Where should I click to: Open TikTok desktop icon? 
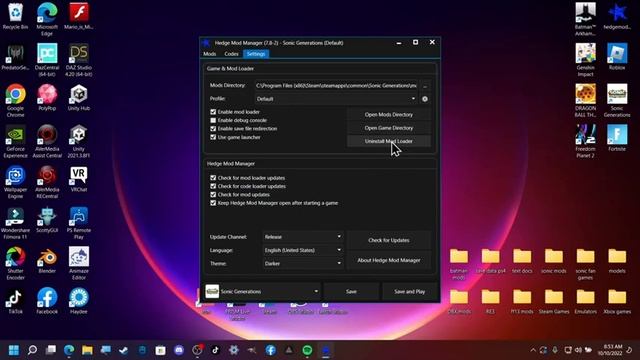click(x=15, y=301)
